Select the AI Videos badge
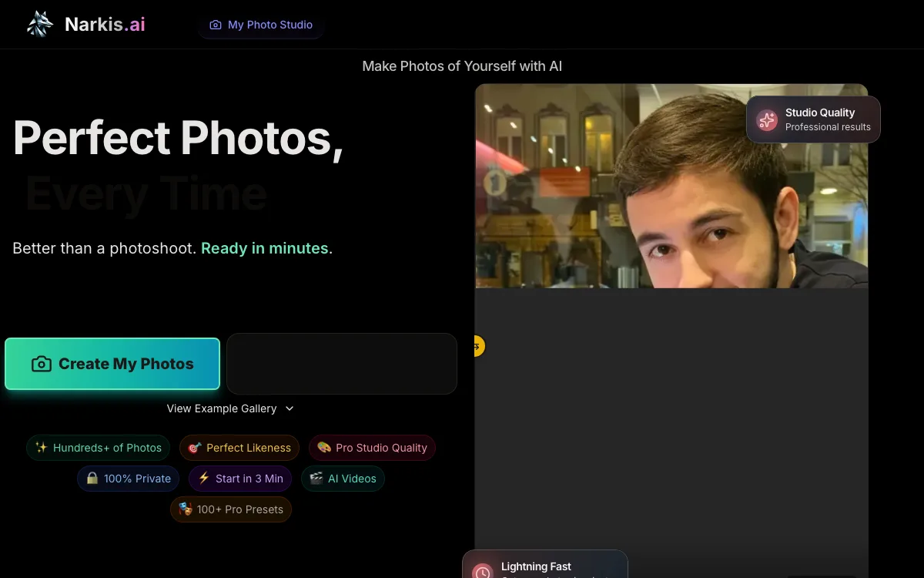The height and width of the screenshot is (578, 924). coord(343,479)
